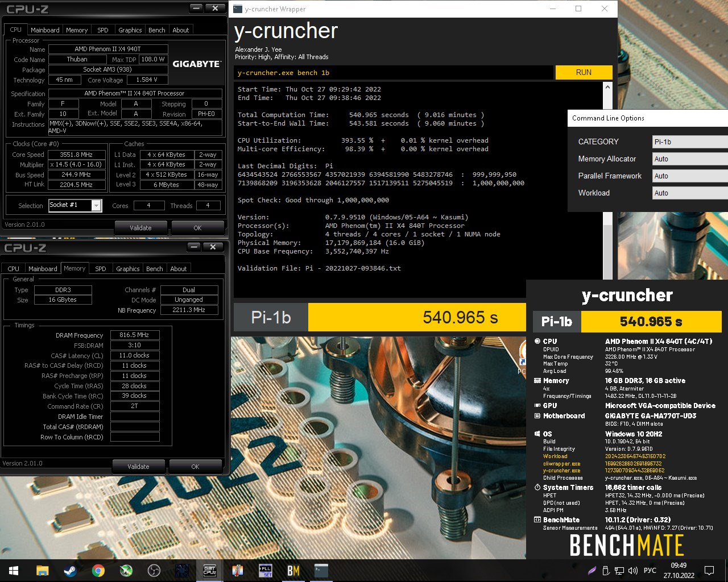Open Bench tab in upper CPU-Z window
Image resolution: width=728 pixels, height=582 pixels.
157,30
